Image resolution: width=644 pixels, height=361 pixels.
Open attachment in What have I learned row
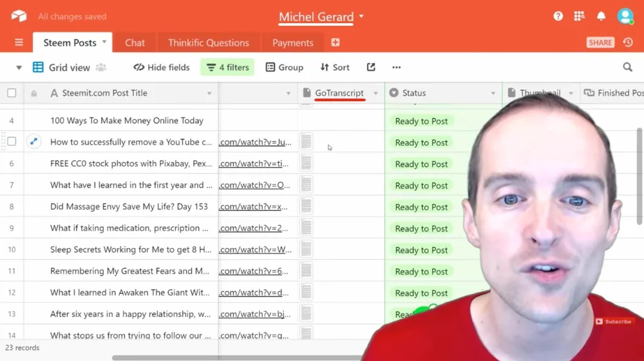[306, 184]
